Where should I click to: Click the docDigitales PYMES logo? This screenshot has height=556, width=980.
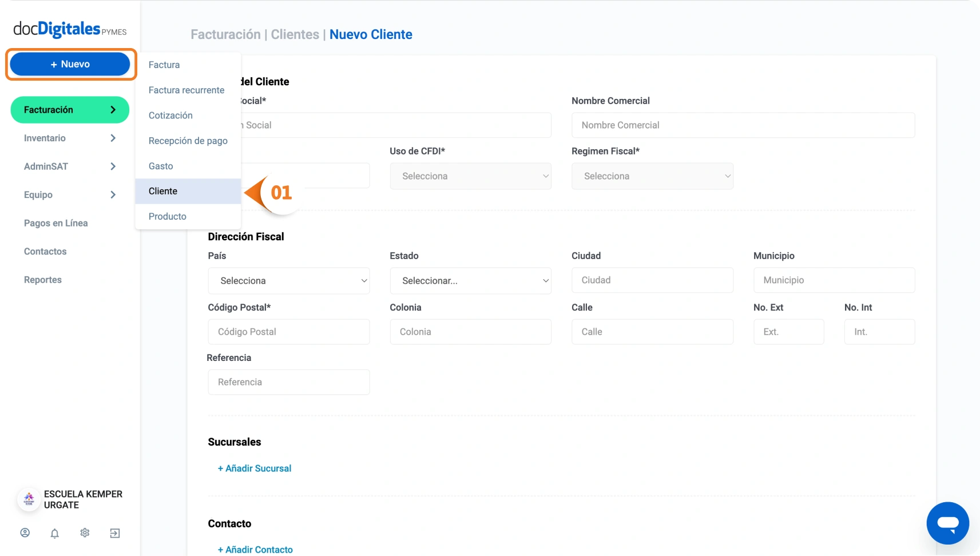click(70, 29)
